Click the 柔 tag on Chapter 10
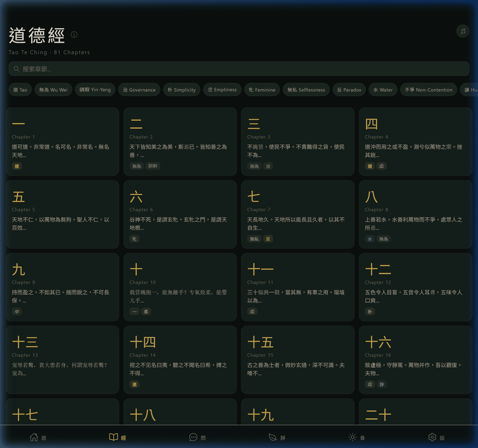 coord(146,312)
